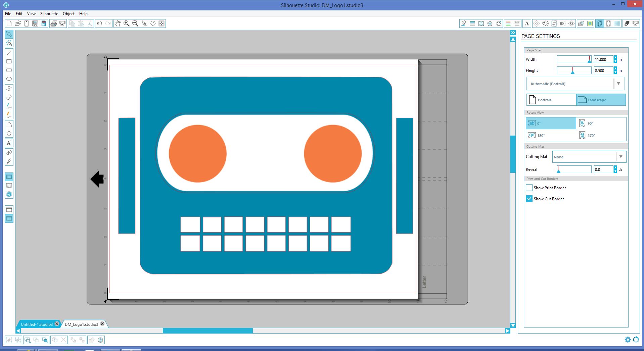Open Scale panel icon
This screenshot has height=351, width=644.
[554, 23]
